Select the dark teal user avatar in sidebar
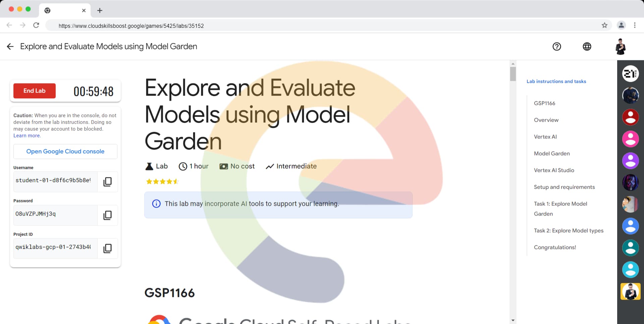 631,248
